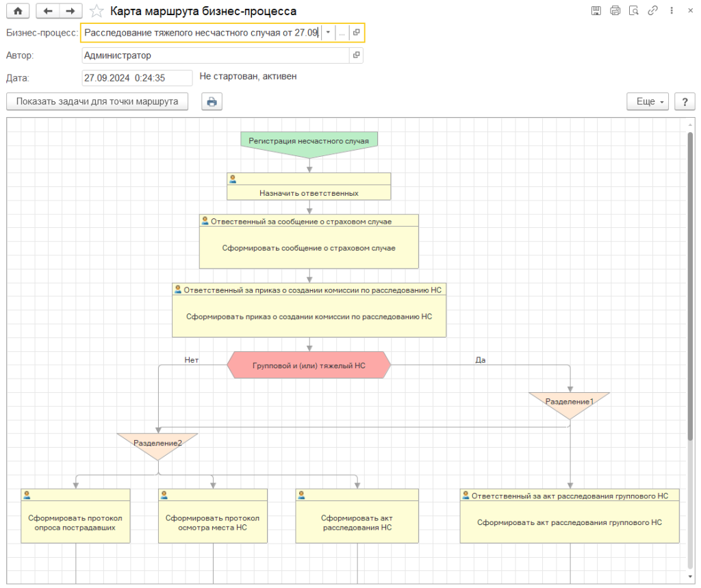Image resolution: width=701 pixels, height=588 pixels.
Task: Select the Назначить ответственных route node
Action: 309,192
